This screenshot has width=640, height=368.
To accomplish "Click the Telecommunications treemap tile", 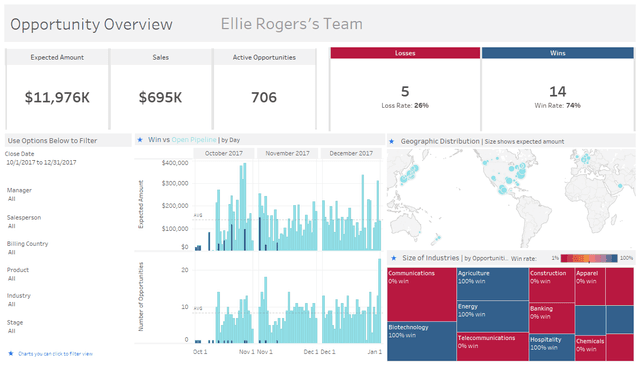I will 493,347.
